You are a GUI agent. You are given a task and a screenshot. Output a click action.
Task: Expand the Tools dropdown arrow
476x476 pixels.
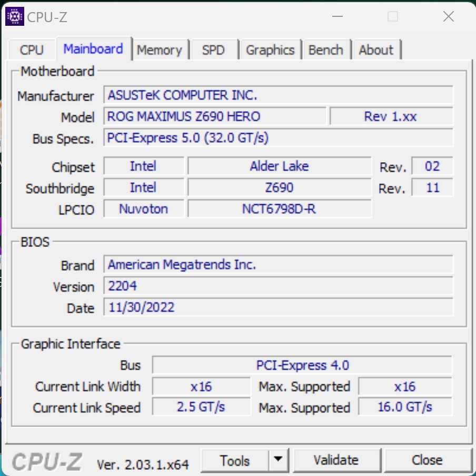pos(279,460)
